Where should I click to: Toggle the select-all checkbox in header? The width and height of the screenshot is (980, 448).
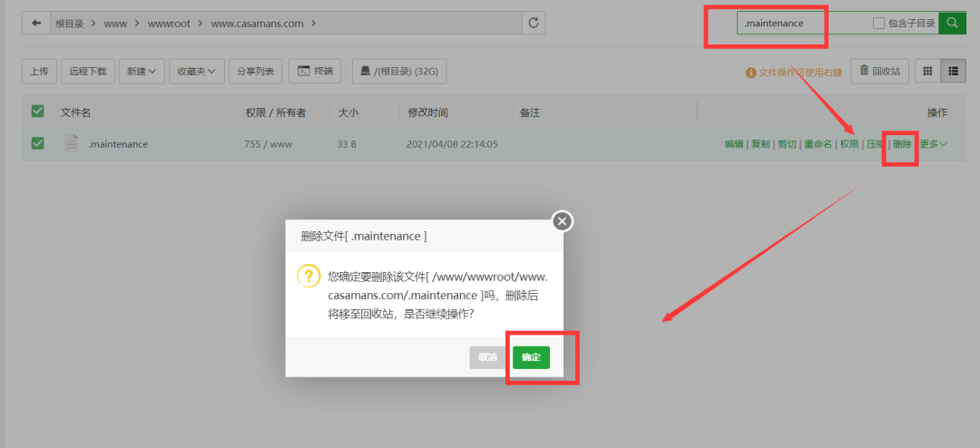click(37, 112)
